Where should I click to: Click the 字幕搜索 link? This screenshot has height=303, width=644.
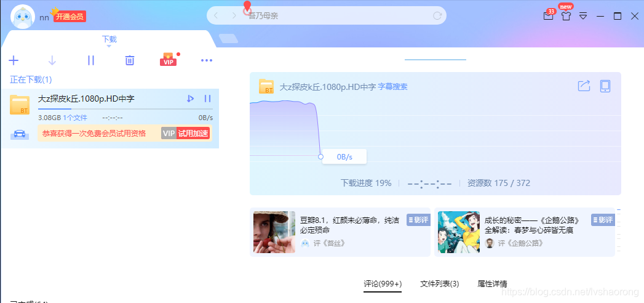(x=392, y=87)
